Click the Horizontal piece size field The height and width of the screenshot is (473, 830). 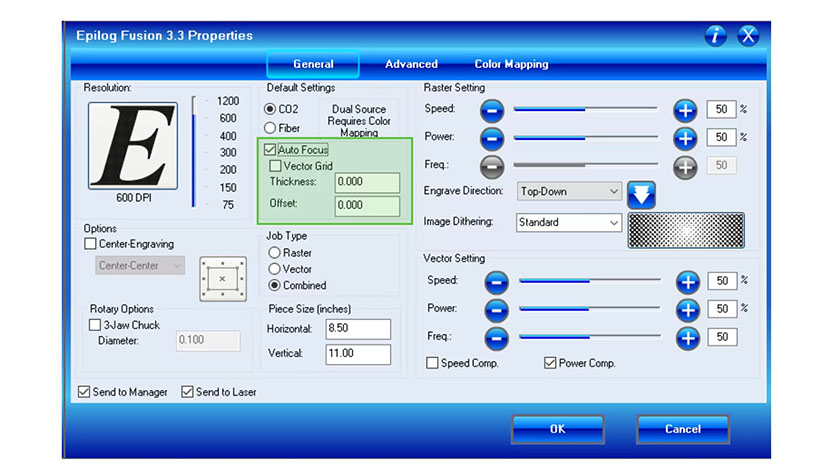tap(358, 329)
